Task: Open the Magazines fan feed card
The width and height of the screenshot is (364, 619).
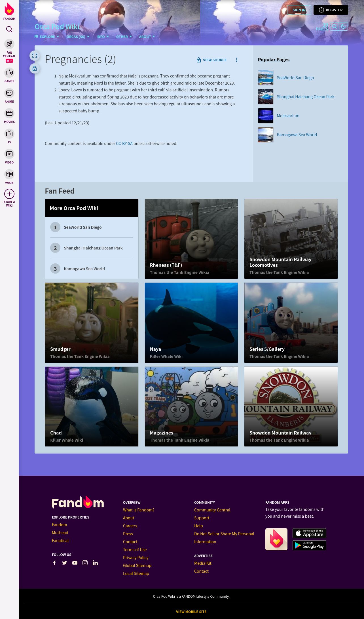Action: point(191,406)
